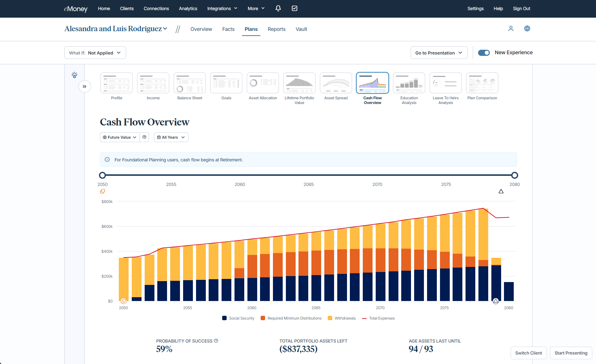Click the Future Value help icon
The image size is (596, 364).
(x=144, y=137)
